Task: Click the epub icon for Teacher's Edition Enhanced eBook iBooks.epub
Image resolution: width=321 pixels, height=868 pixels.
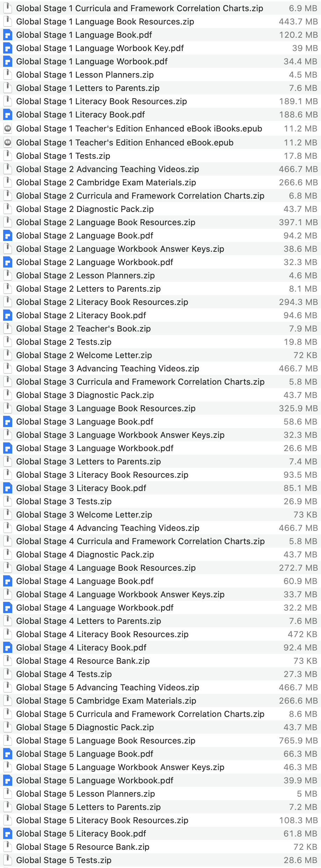Action: pos(7,129)
